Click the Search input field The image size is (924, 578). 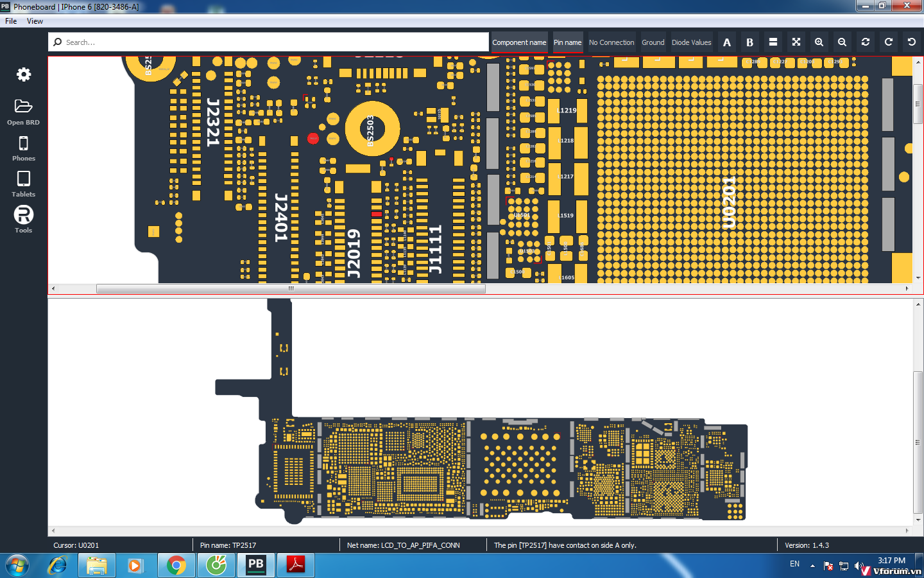(268, 42)
